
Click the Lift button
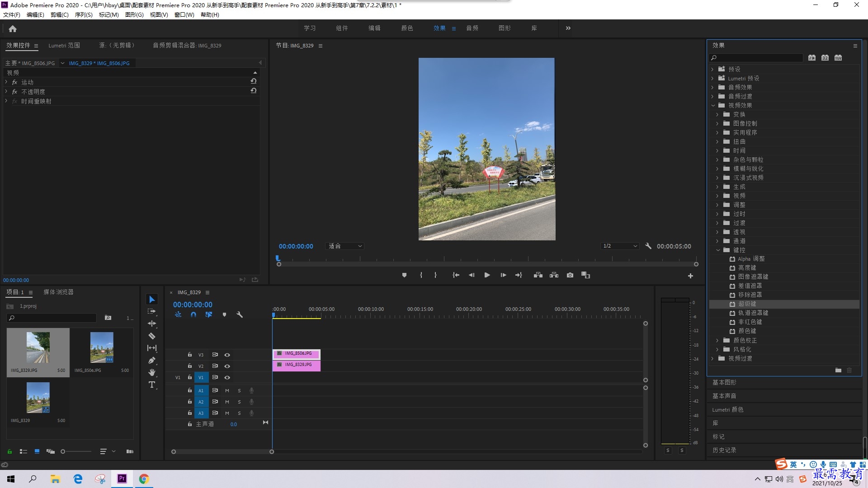pos(538,275)
